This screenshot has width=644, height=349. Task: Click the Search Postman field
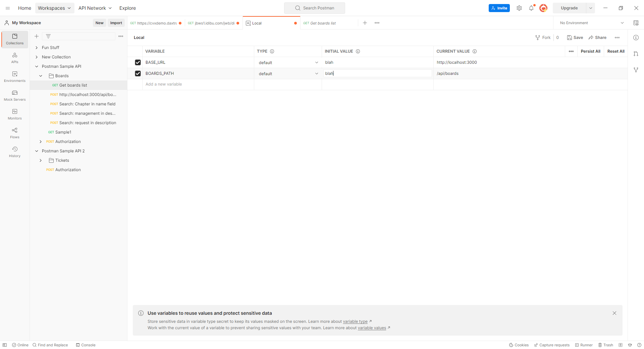point(314,8)
